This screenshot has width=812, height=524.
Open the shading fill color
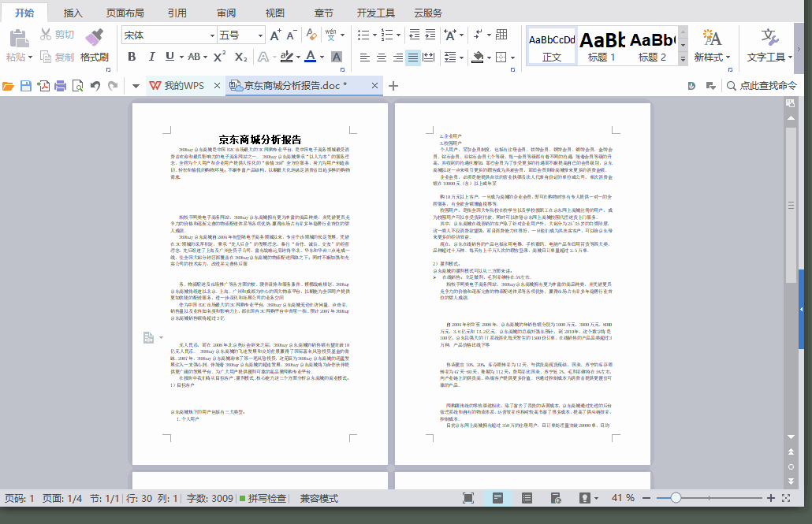point(478,57)
